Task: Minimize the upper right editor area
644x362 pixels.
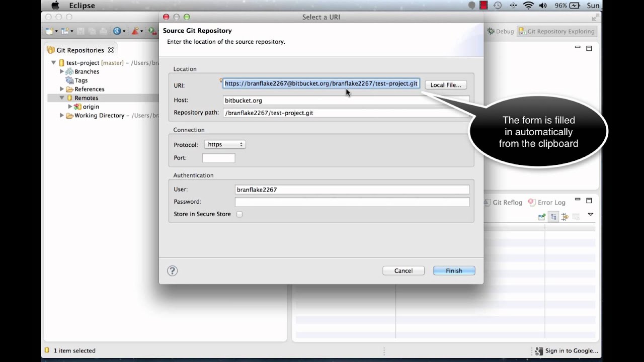Action: click(x=578, y=48)
